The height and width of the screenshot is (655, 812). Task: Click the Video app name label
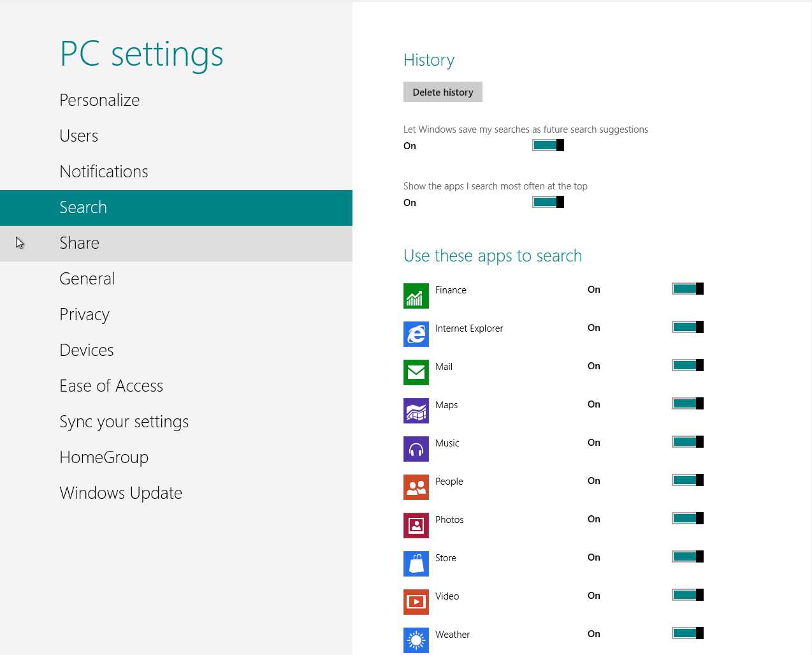pyautogui.click(x=447, y=596)
